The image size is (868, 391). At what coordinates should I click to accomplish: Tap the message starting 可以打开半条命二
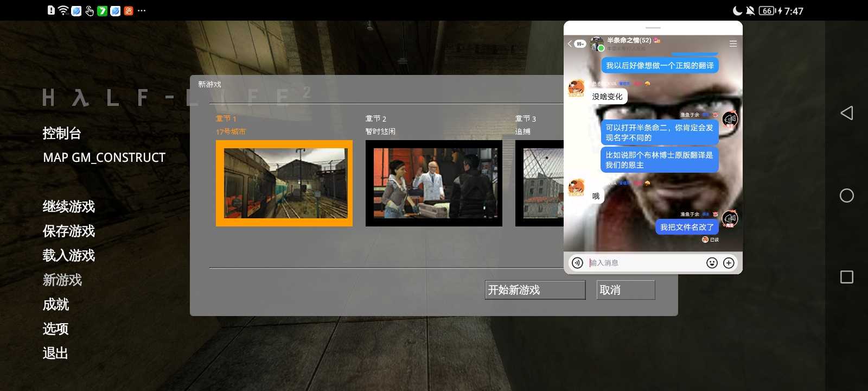point(660,133)
